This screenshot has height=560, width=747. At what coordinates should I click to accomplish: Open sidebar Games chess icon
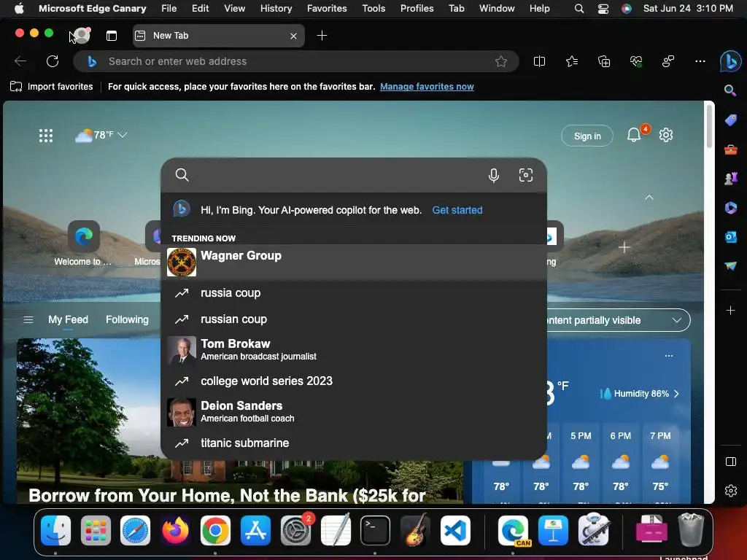(x=730, y=179)
